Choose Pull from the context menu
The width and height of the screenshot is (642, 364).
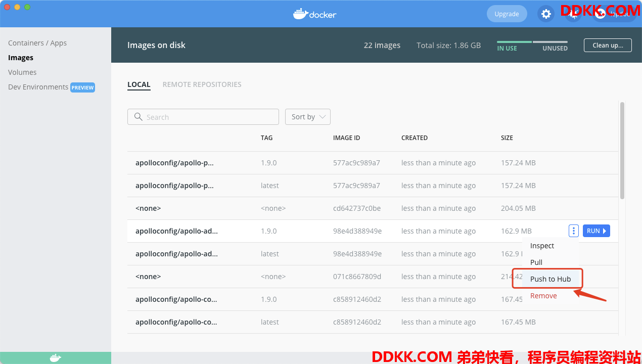coord(536,262)
